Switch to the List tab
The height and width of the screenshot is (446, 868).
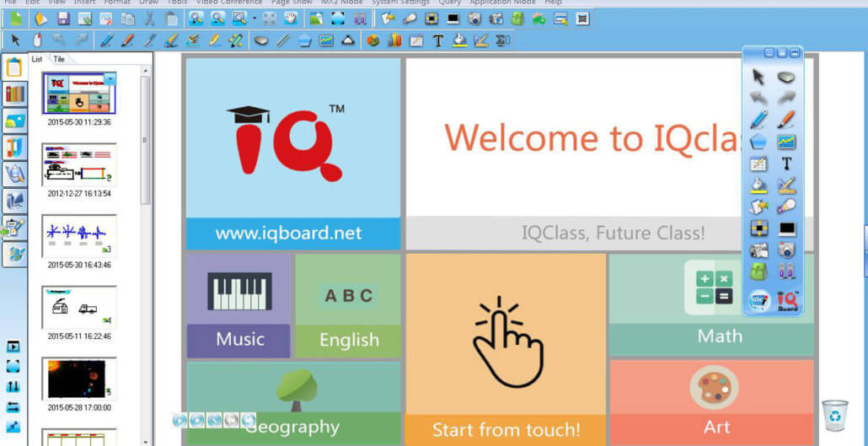[37, 59]
